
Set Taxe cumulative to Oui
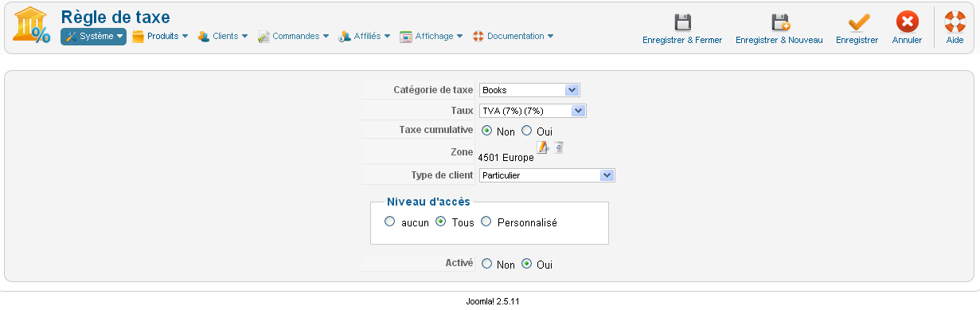526,131
